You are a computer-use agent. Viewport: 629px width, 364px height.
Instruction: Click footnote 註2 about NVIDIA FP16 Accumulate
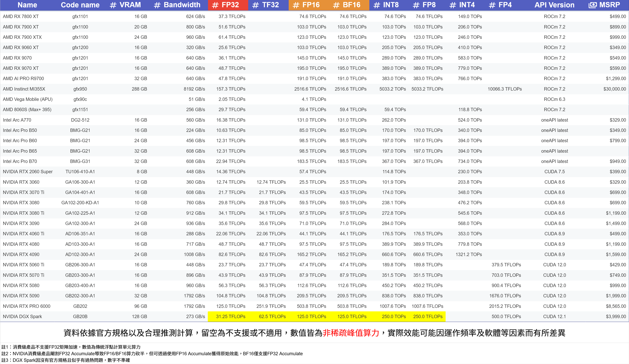point(152,354)
